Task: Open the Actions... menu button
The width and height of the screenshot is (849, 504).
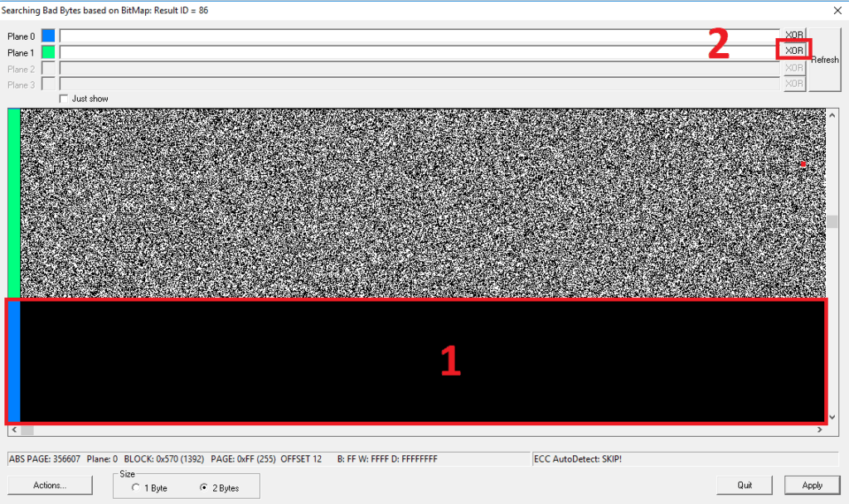Action: (x=50, y=485)
